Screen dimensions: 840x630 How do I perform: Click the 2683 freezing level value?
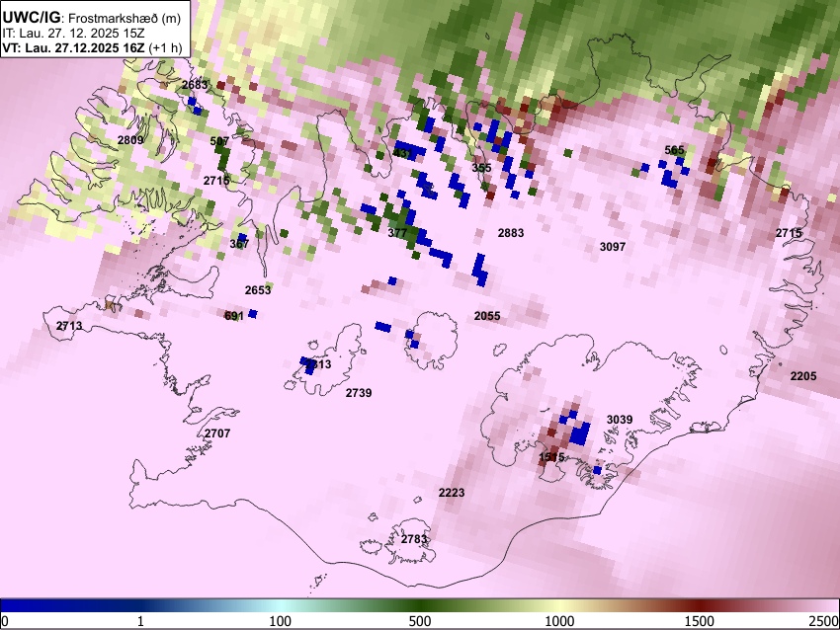pos(195,85)
